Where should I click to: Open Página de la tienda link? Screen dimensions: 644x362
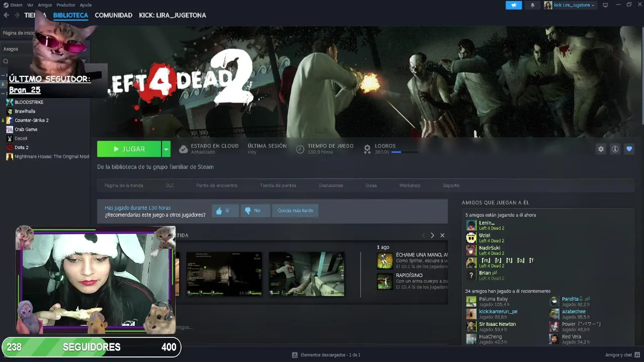(x=124, y=186)
